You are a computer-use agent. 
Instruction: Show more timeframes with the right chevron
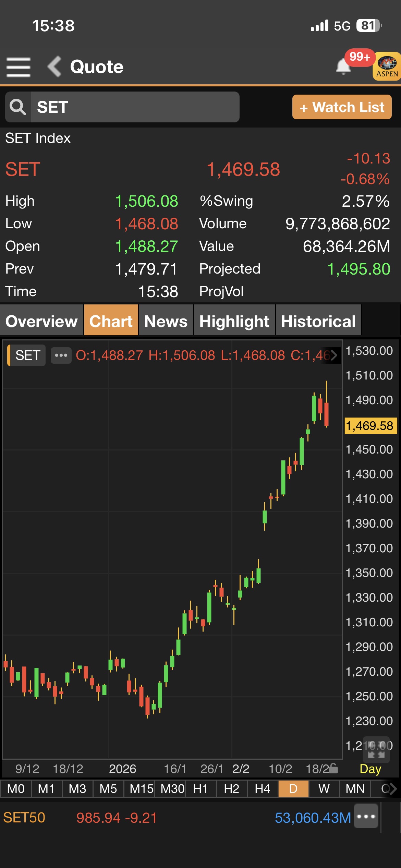click(393, 789)
